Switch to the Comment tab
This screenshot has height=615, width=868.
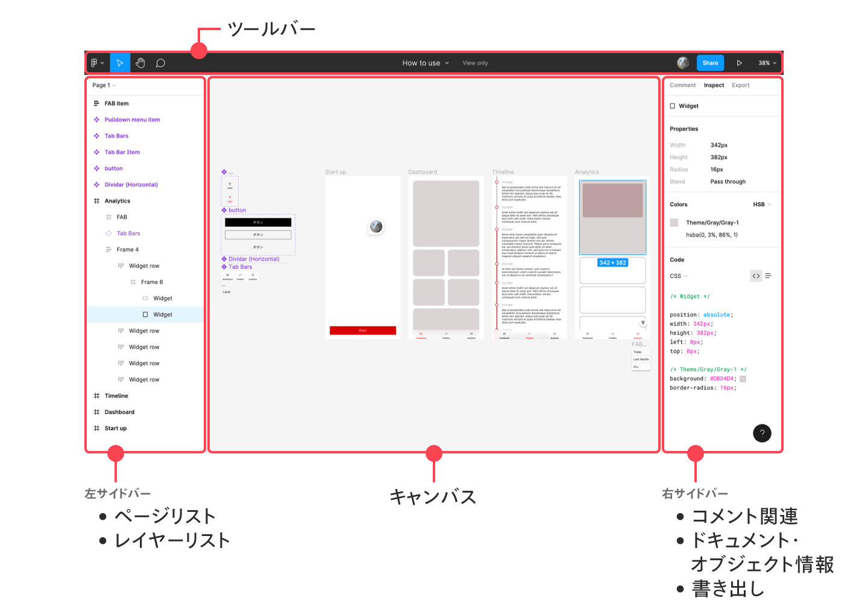tap(682, 85)
